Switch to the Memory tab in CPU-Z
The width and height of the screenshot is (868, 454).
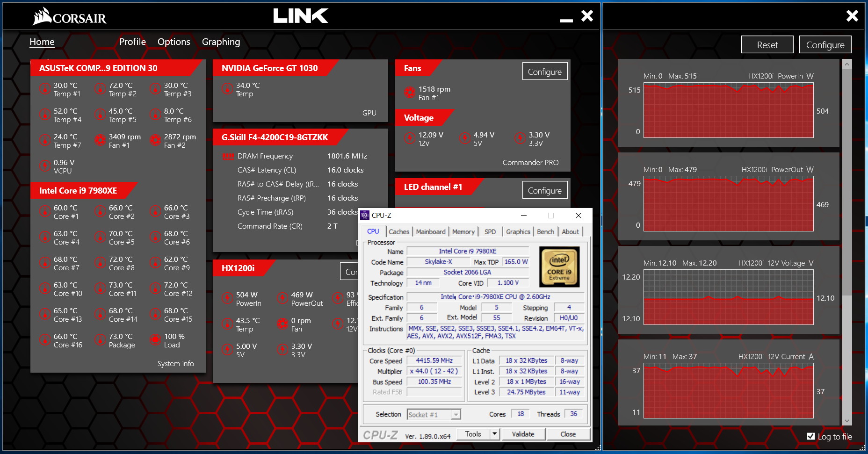(x=463, y=232)
